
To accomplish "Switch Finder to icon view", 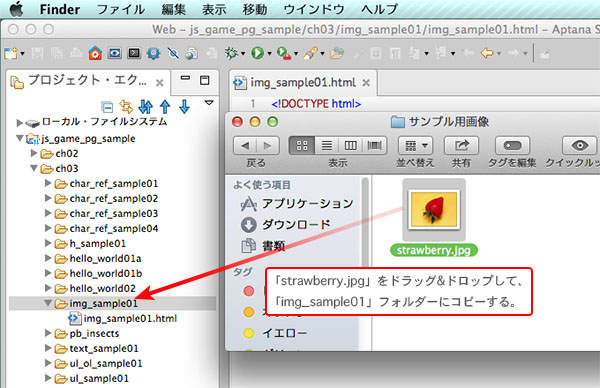I will pyautogui.click(x=302, y=146).
